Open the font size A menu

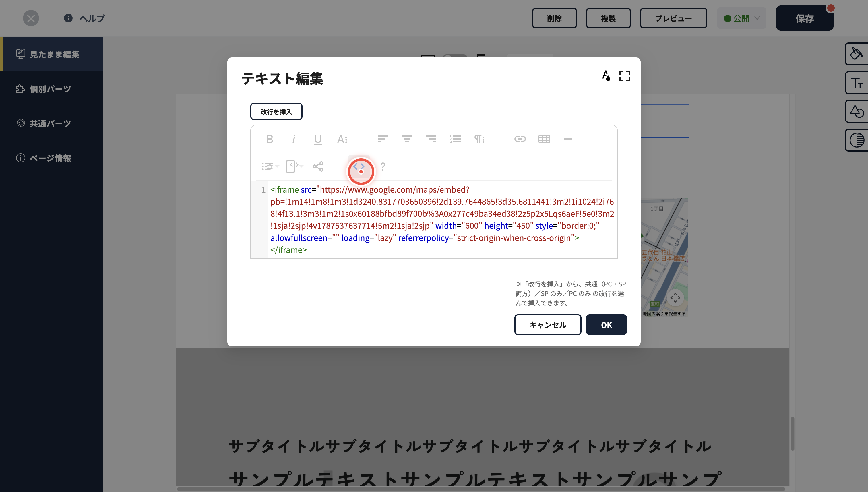pos(342,139)
